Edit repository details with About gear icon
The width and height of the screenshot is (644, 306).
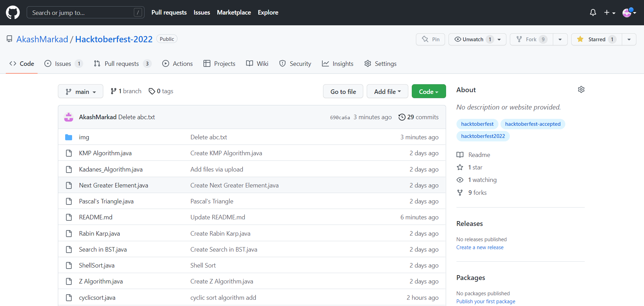[581, 90]
